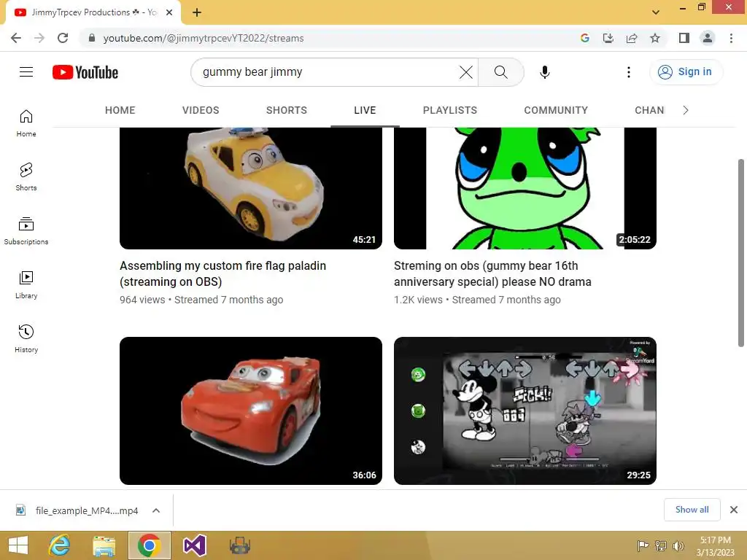Open the Action Center flag tray icon
This screenshot has height=560, width=747.
point(643,545)
